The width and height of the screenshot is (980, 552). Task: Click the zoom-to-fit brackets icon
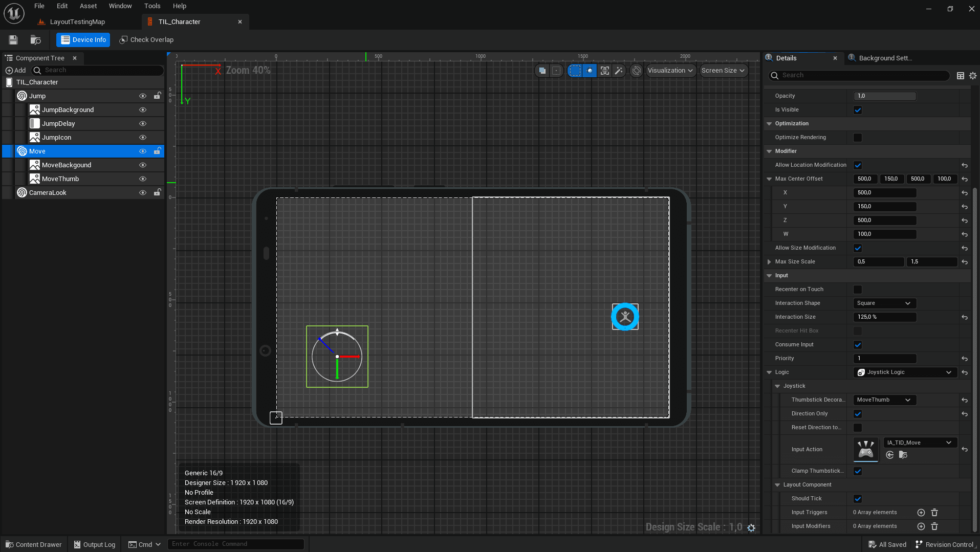pos(605,71)
